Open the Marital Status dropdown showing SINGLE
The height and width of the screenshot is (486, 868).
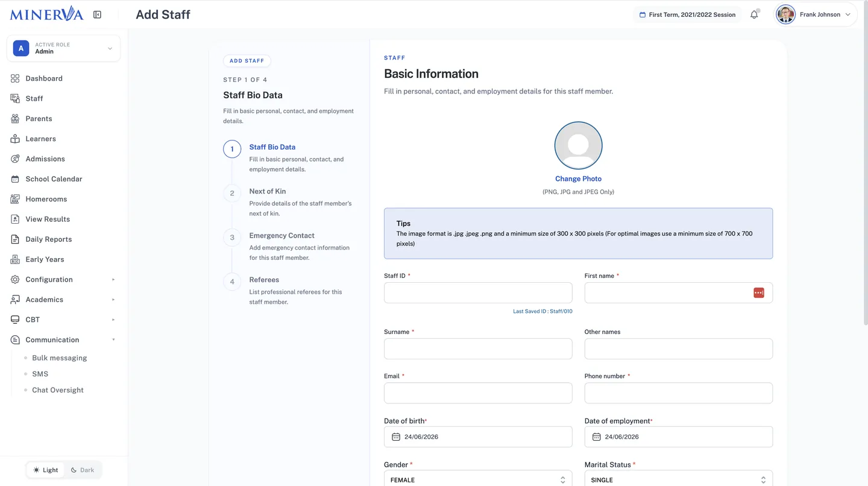[x=679, y=479]
